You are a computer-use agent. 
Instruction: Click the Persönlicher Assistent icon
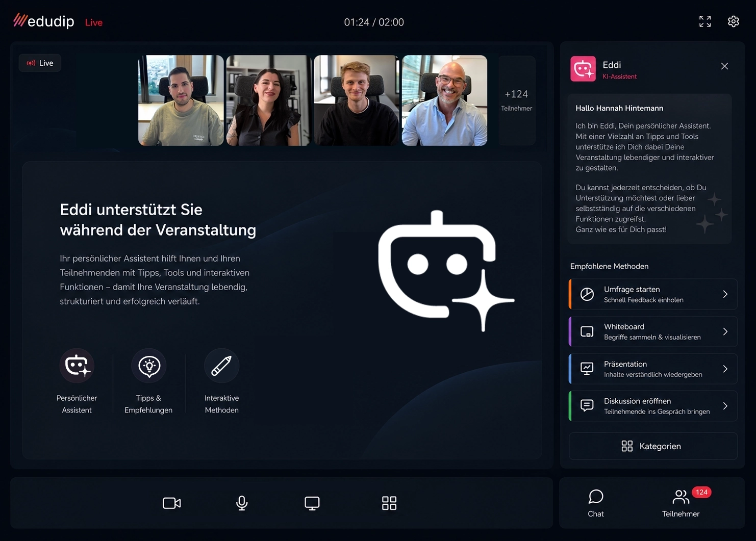point(77,366)
